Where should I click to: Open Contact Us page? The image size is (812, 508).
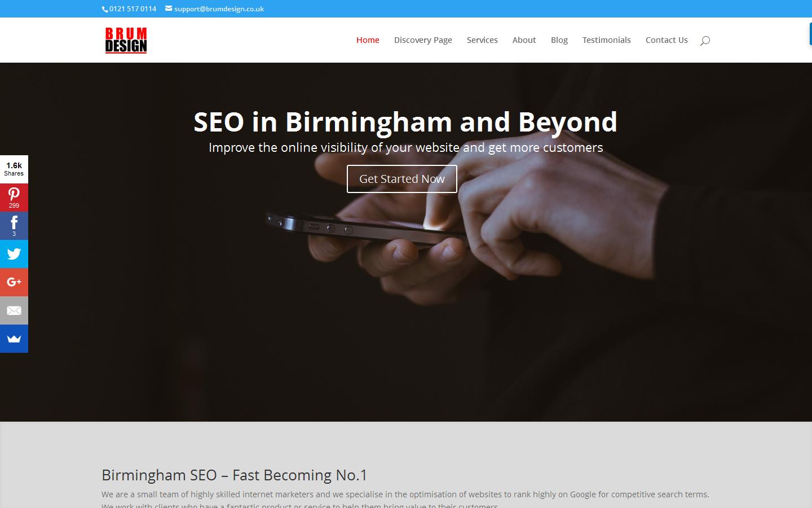click(x=667, y=40)
